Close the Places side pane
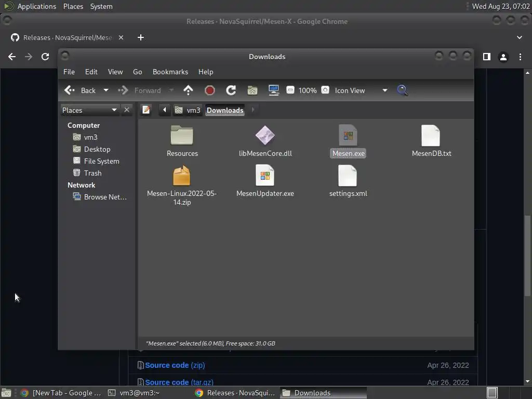The height and width of the screenshot is (399, 532). point(127,110)
